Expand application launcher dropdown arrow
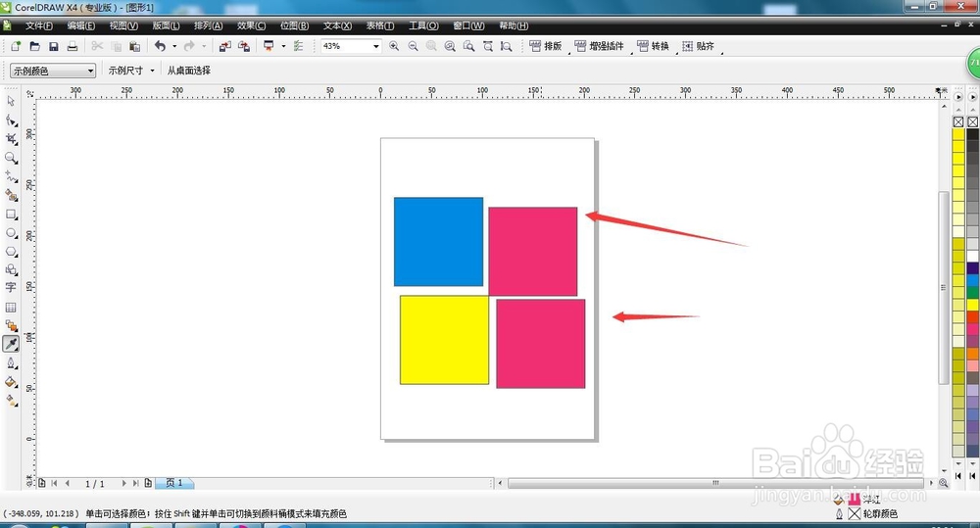Screen dimensions: 980x528 point(283,46)
